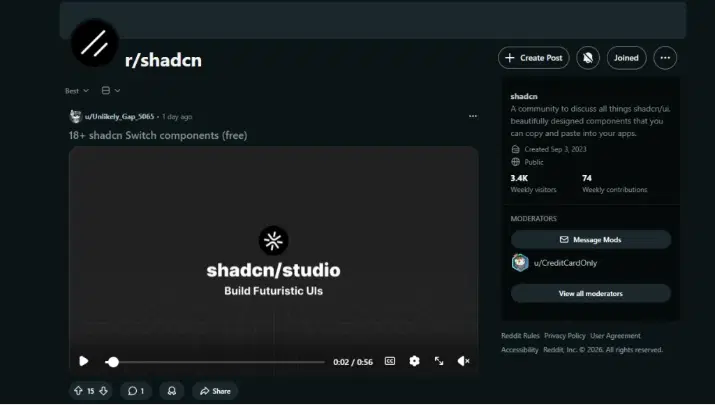Viewport: 715px width, 405px height.
Task: Click the 0:02 / 0:56 video time display
Action: tap(353, 362)
